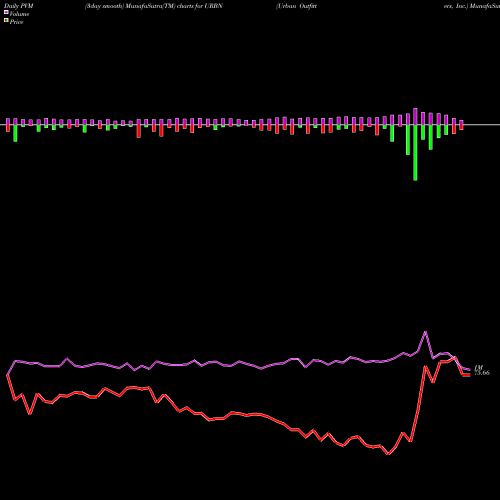Click the magenta volume line's highest peak

click(x=425, y=332)
